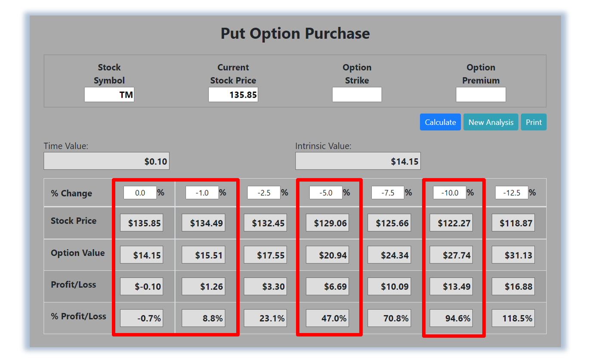Select the Intrinsic Value field showing $14.15

coord(358,161)
